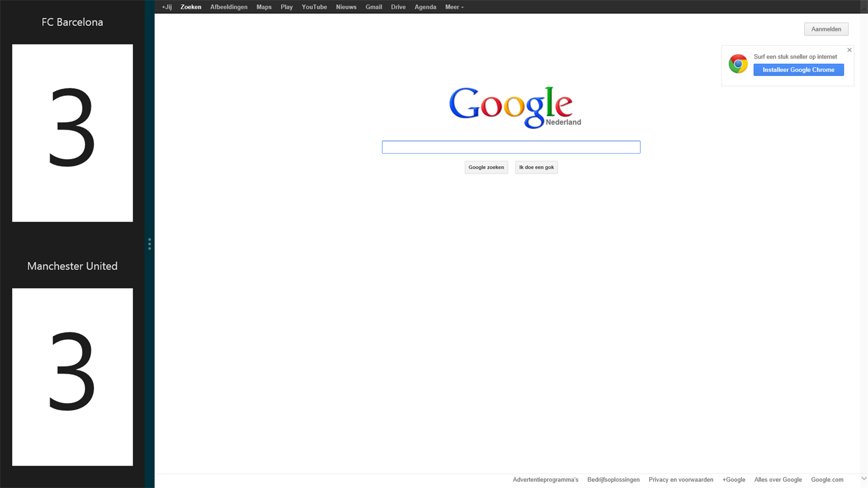868x488 pixels.
Task: Click the Google Nederland logo
Action: [x=511, y=107]
